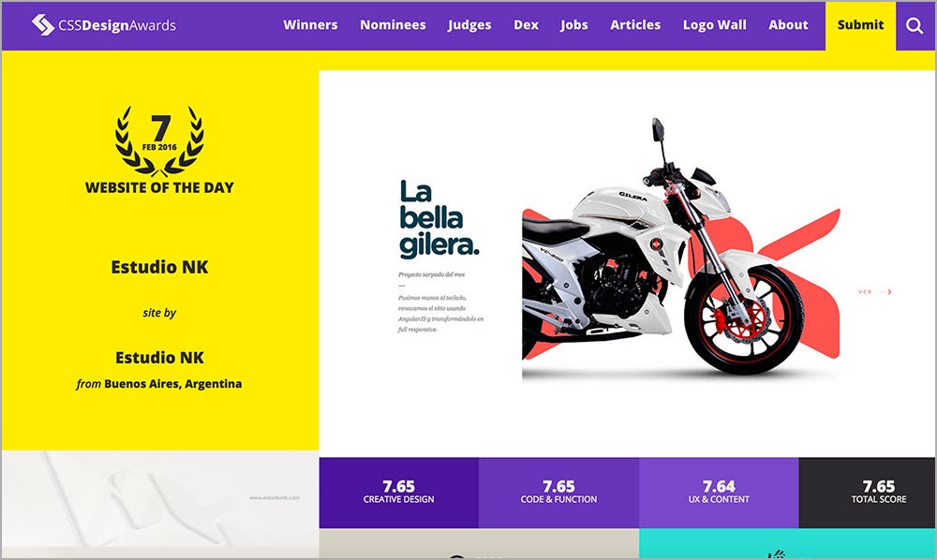Image resolution: width=937 pixels, height=560 pixels.
Task: Follow the Estudio NK designer link
Action: [x=159, y=358]
